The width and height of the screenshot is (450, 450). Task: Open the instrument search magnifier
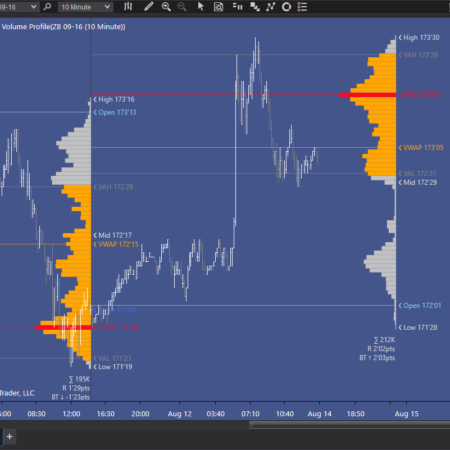(x=47, y=7)
